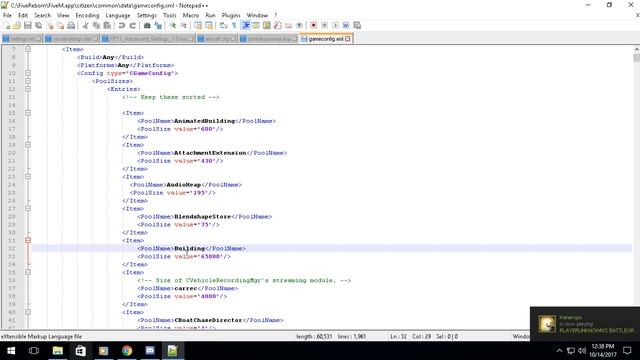Zoom out using the toolbar icon

(x=184, y=25)
